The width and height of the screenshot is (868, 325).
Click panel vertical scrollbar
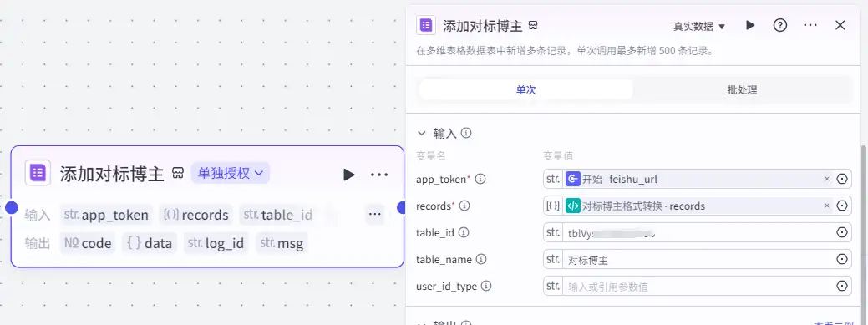(x=865, y=236)
